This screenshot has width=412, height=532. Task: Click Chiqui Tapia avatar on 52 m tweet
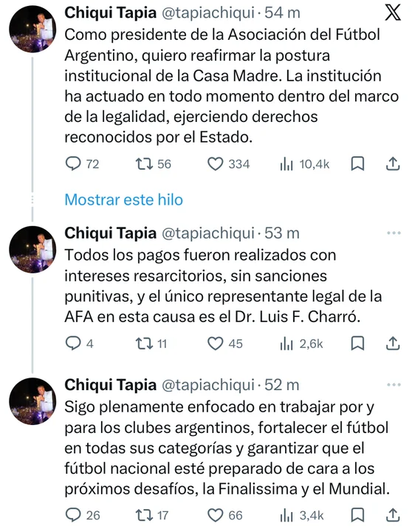pos(32,401)
